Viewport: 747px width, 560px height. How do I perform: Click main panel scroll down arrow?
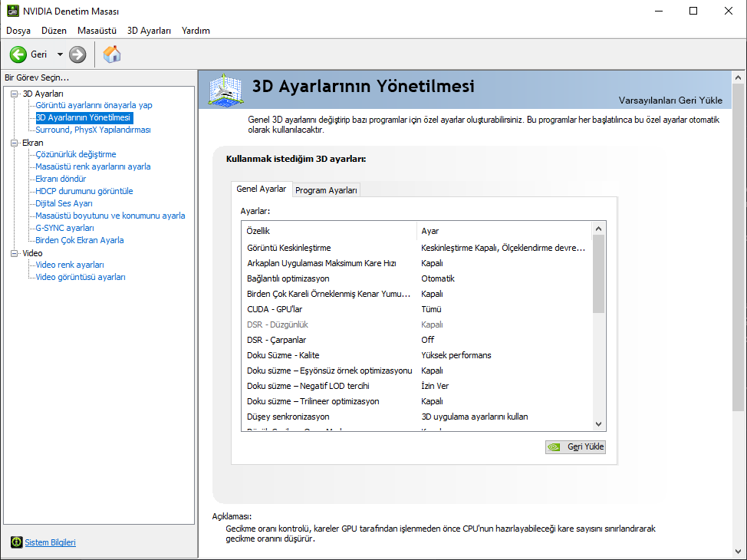click(x=738, y=552)
